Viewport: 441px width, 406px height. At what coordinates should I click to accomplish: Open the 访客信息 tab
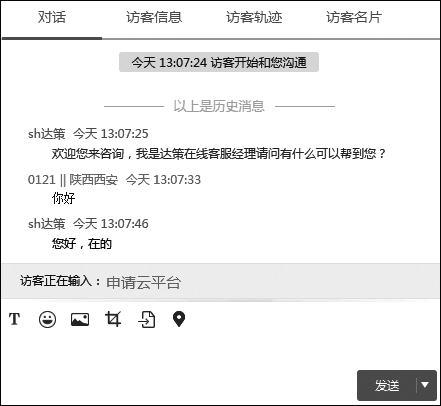coord(154,17)
